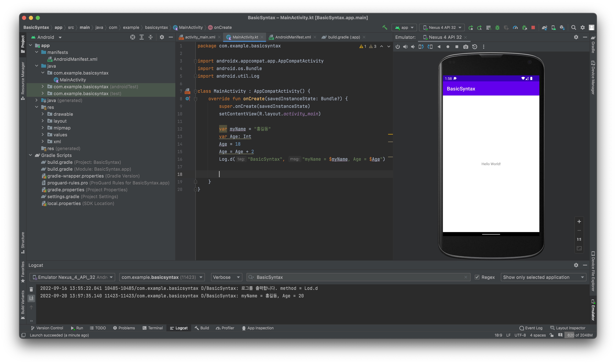Open the Nexus 4 API 32 device dropdown
This screenshot has height=364, width=616.
pyautogui.click(x=442, y=27)
